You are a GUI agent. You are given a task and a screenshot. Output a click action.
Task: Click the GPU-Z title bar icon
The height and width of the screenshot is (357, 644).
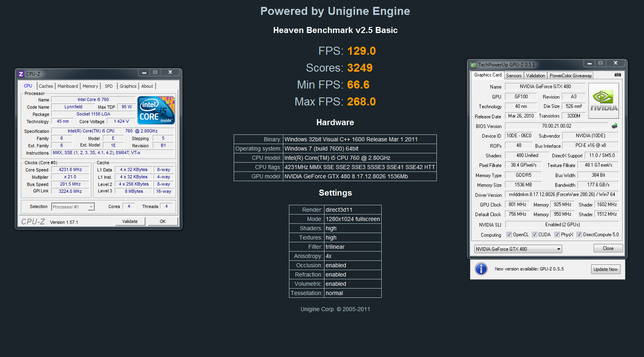(473, 65)
